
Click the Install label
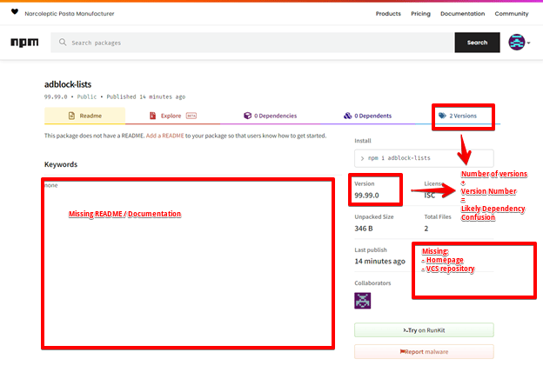[x=363, y=141]
